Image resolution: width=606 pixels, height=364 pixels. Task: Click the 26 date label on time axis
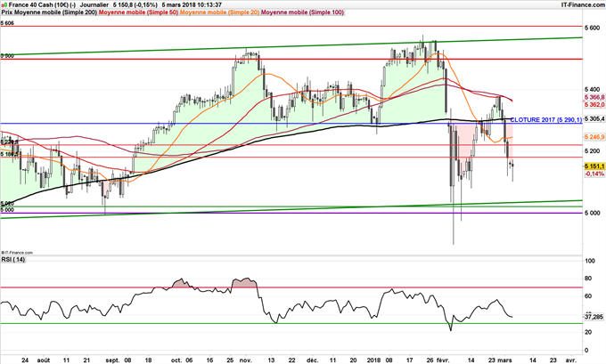(431, 360)
